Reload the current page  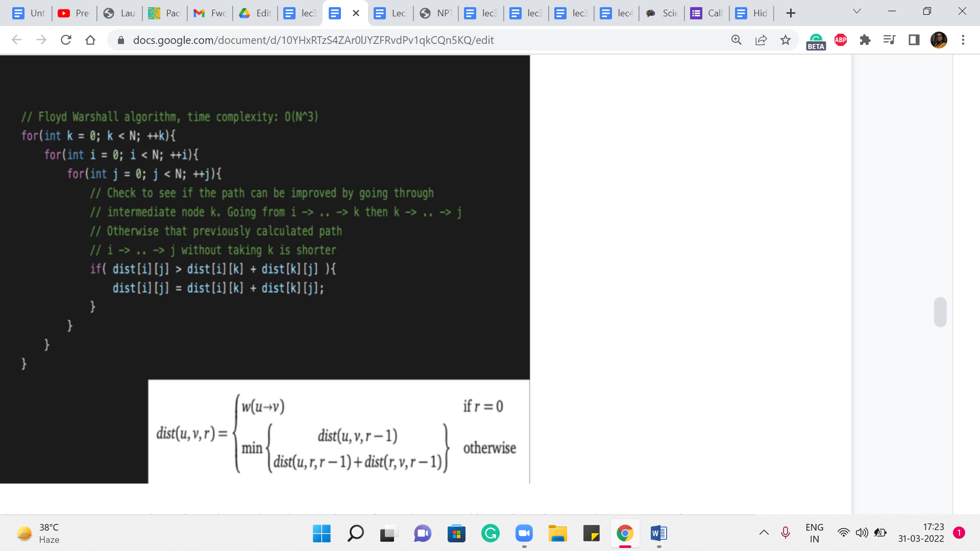(66, 40)
